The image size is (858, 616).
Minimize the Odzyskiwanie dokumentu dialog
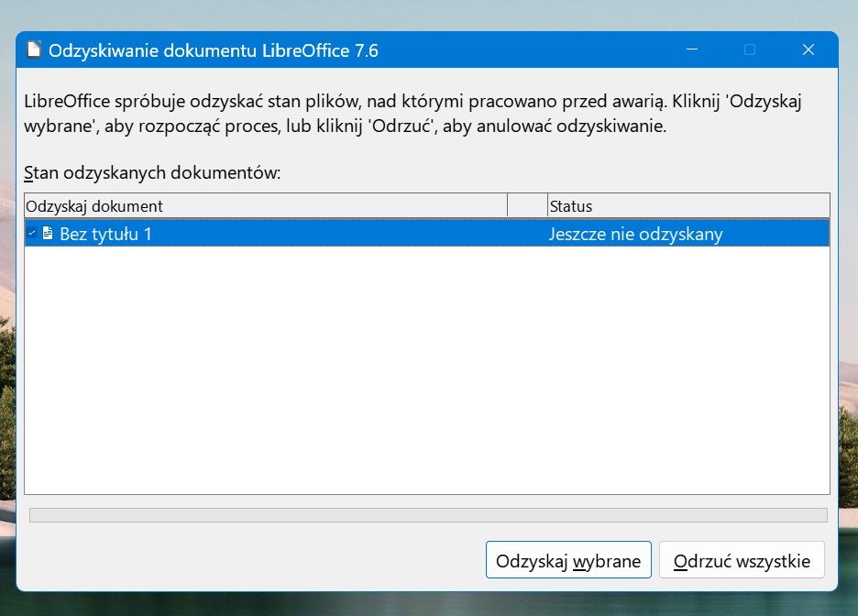[x=692, y=49]
